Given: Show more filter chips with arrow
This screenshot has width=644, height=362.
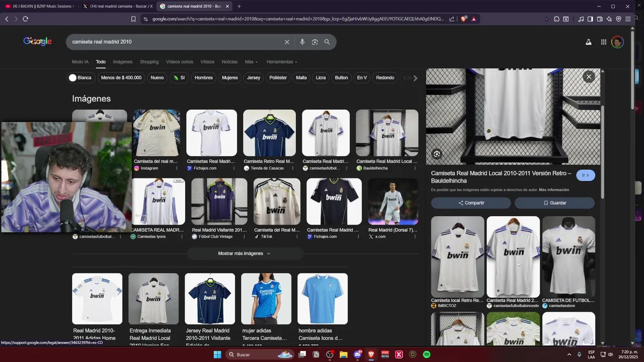Looking at the screenshot, I should point(415,78).
